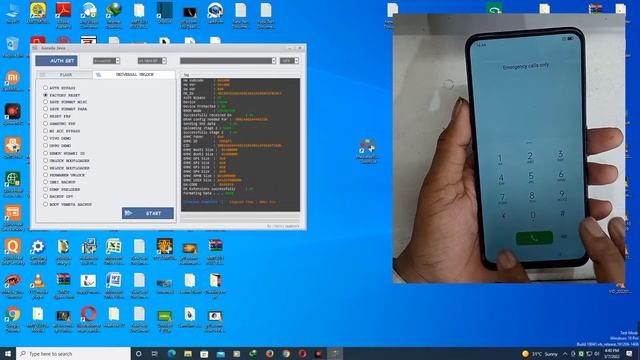Select BOOT VBMETA BACKUP radio button
The image size is (640, 360).
pos(68,204)
